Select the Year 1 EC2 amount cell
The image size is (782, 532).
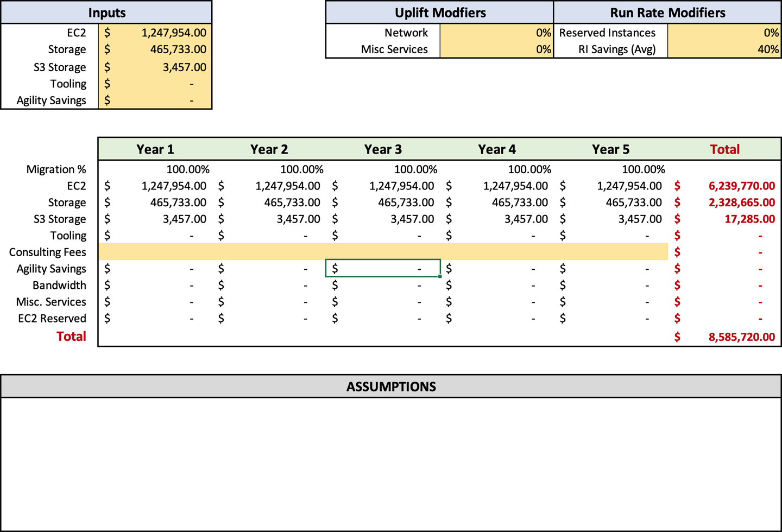[x=155, y=186]
